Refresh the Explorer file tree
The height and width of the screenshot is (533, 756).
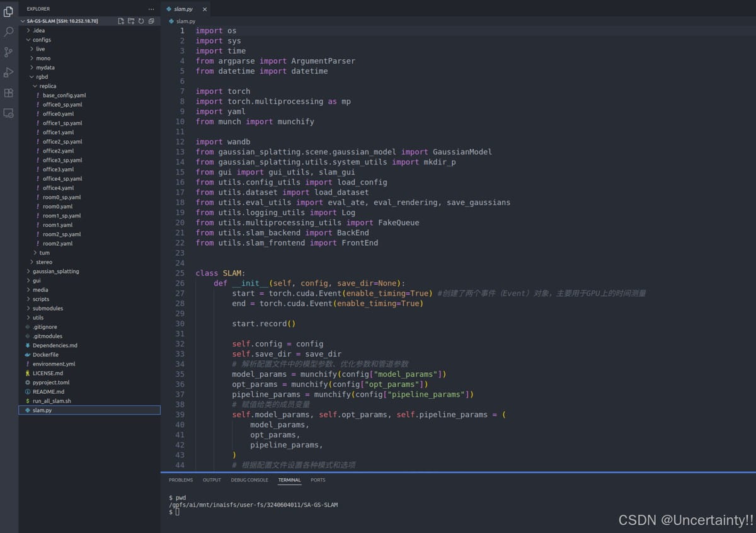tap(141, 21)
